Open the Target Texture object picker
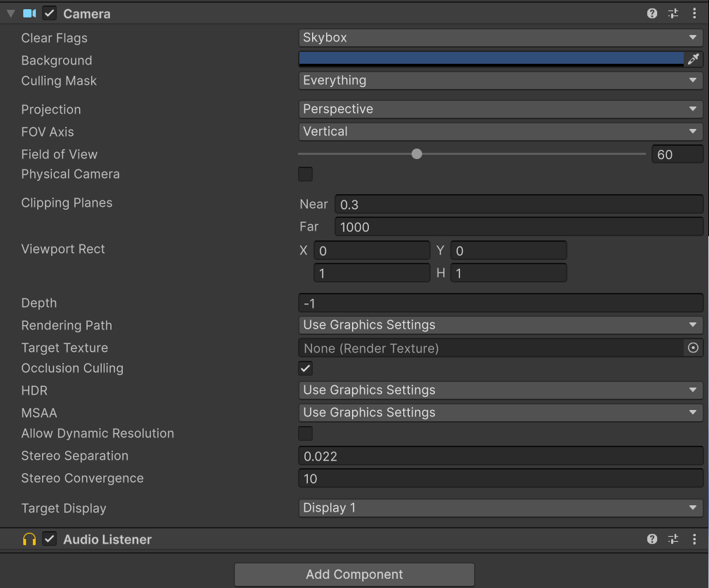The image size is (709, 588). click(694, 348)
